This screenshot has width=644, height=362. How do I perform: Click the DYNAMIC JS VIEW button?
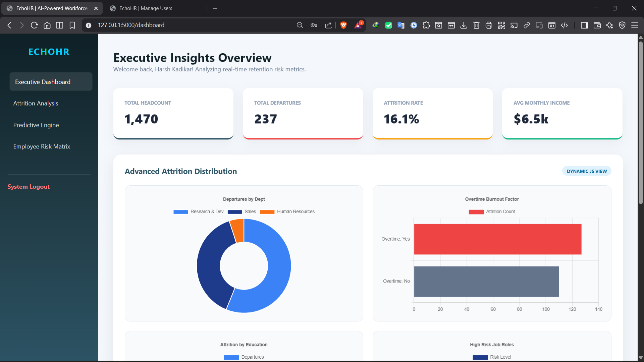pyautogui.click(x=586, y=171)
